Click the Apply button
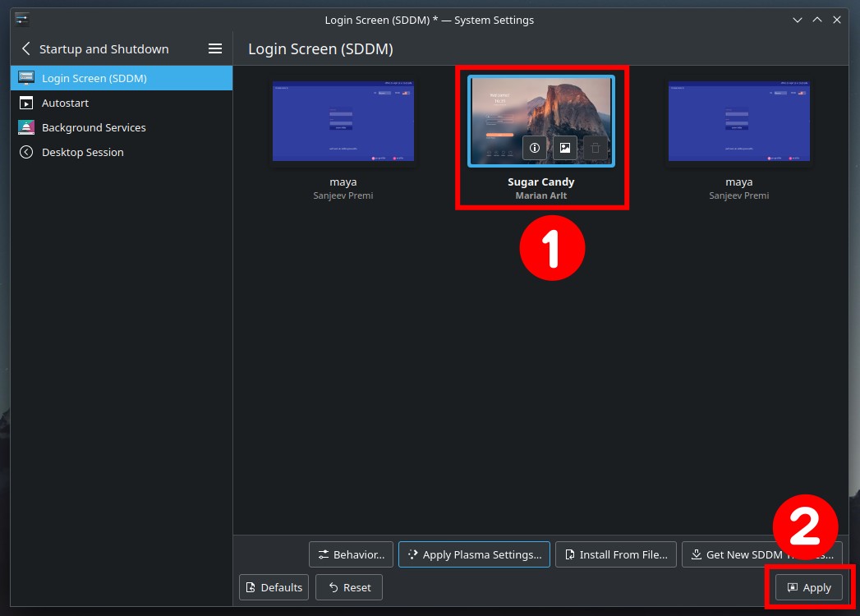Image resolution: width=860 pixels, height=616 pixels. coord(808,587)
